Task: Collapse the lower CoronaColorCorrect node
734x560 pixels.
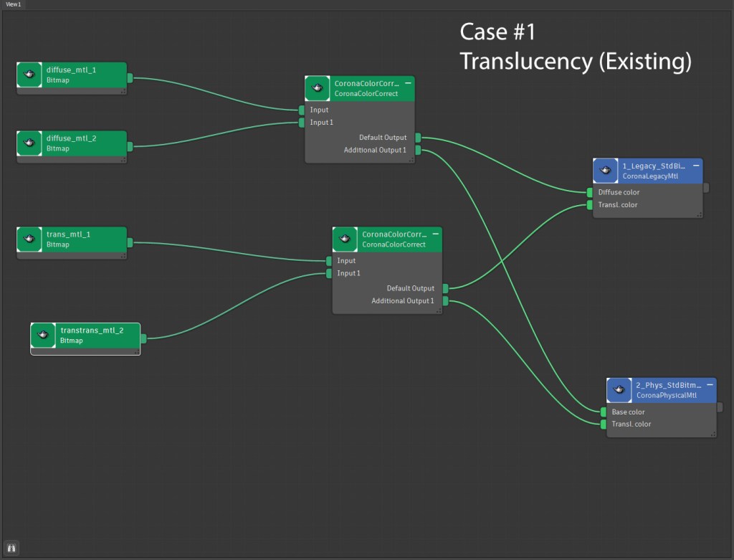Action: coord(435,234)
